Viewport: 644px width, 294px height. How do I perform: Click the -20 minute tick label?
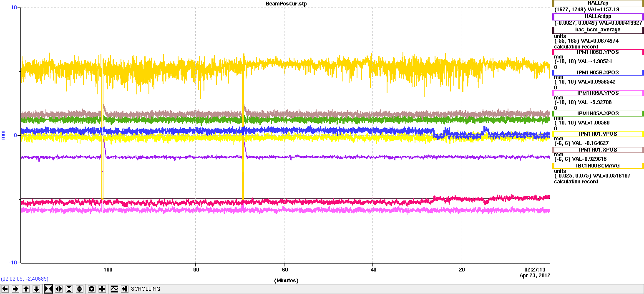pos(461,269)
